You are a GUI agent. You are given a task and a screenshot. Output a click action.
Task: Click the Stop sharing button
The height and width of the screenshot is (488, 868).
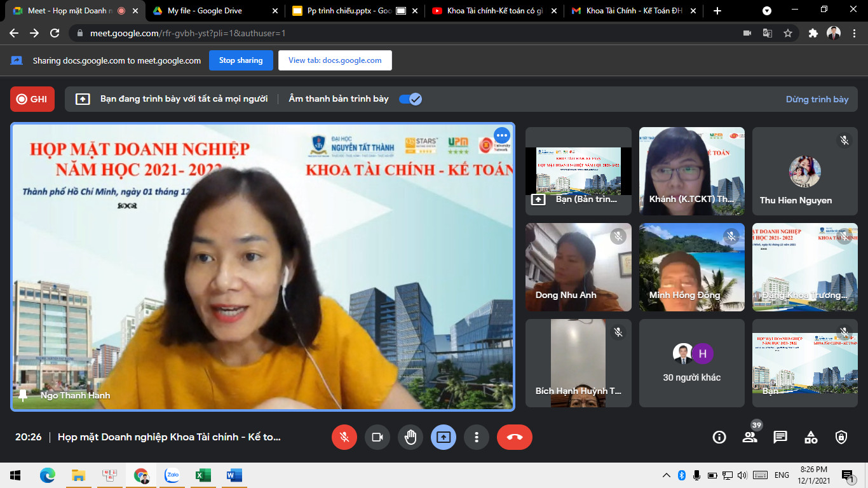(241, 60)
